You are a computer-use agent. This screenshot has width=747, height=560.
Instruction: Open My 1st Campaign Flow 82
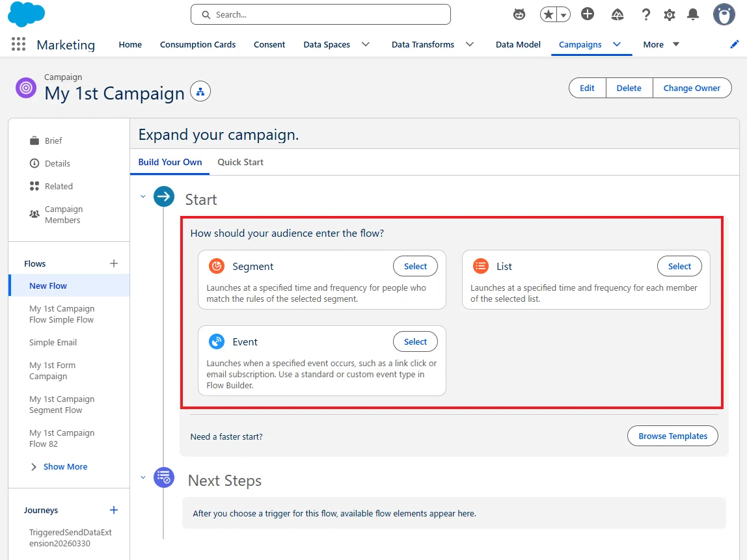coord(62,438)
